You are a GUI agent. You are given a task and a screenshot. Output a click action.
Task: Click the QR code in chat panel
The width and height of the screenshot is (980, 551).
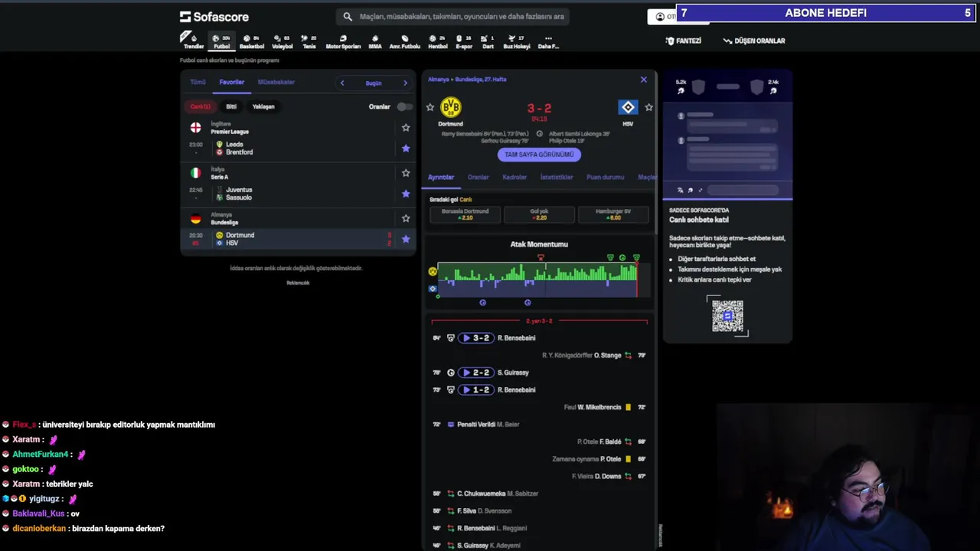tap(727, 315)
